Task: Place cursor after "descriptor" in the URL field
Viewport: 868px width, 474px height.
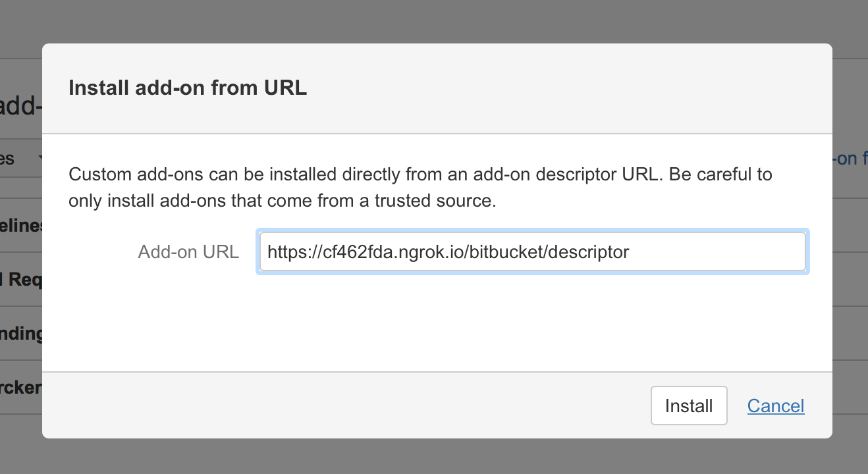Action: tap(631, 251)
